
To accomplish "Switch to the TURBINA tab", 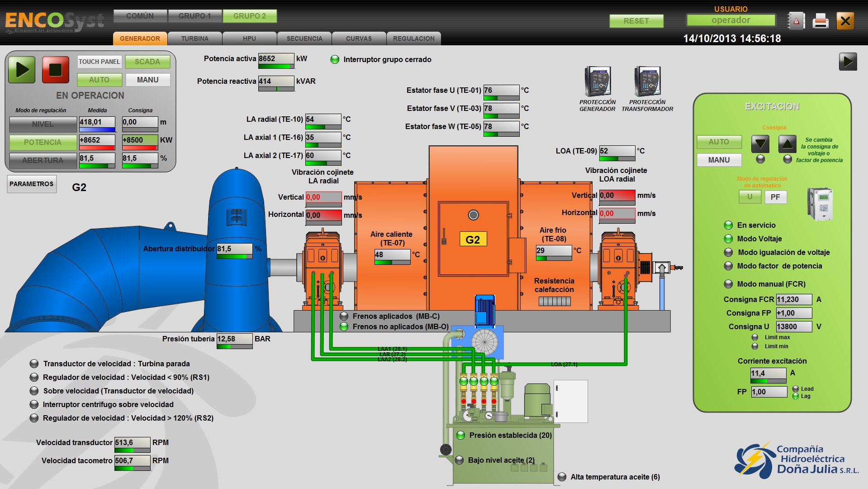I will tap(195, 38).
